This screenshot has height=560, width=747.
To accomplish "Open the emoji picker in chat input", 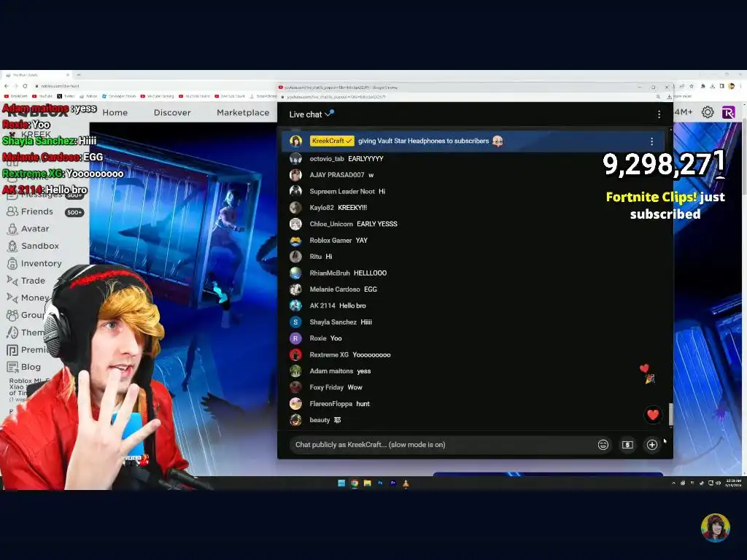I will point(603,445).
